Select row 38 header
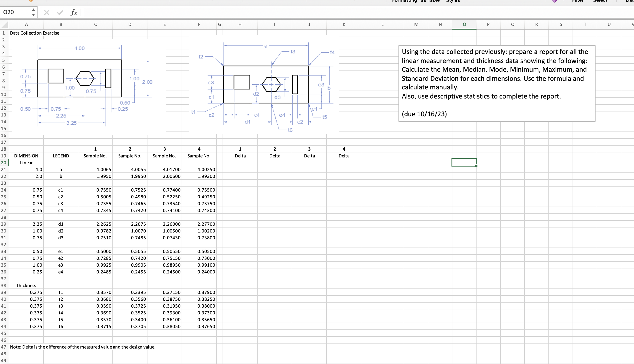This screenshot has width=634, height=364. tap(4, 286)
